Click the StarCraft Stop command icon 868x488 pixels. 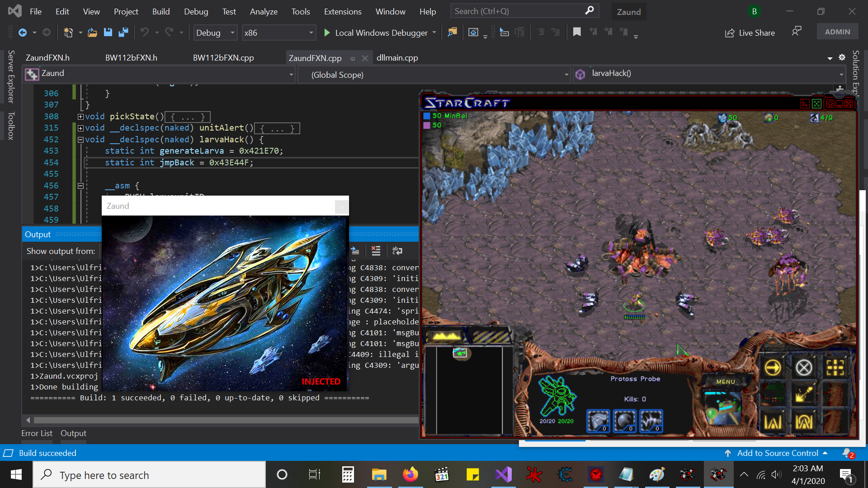pyautogui.click(x=804, y=368)
